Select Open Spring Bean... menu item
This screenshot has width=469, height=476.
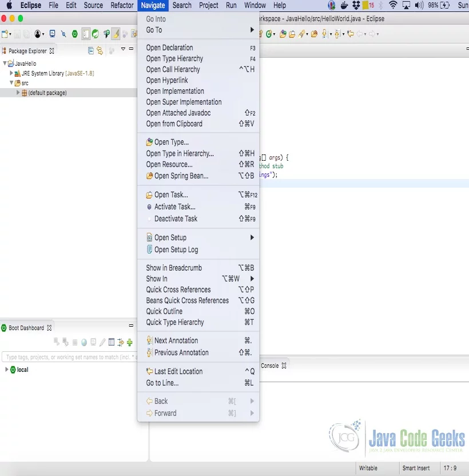coord(198,176)
